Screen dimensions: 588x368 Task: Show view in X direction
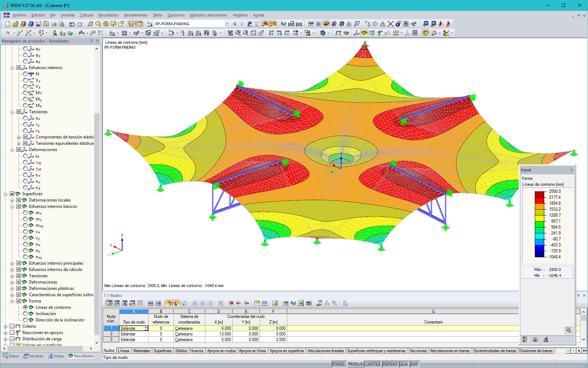(272, 33)
